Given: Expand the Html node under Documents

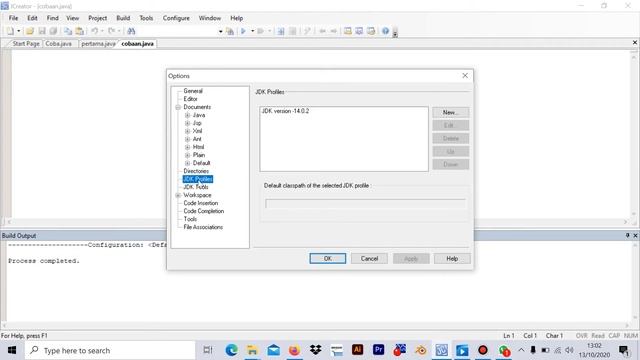Looking at the screenshot, I should [x=187, y=147].
